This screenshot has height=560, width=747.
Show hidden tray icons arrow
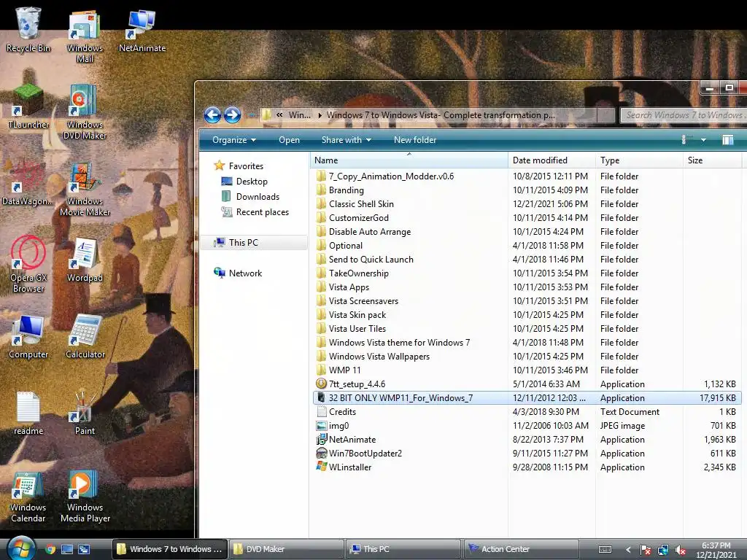point(628,550)
